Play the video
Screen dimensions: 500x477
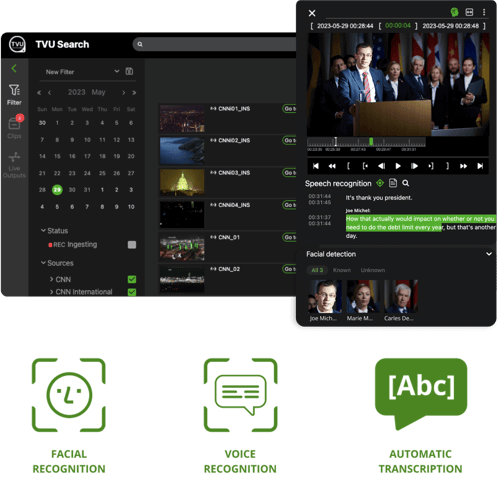click(x=398, y=166)
